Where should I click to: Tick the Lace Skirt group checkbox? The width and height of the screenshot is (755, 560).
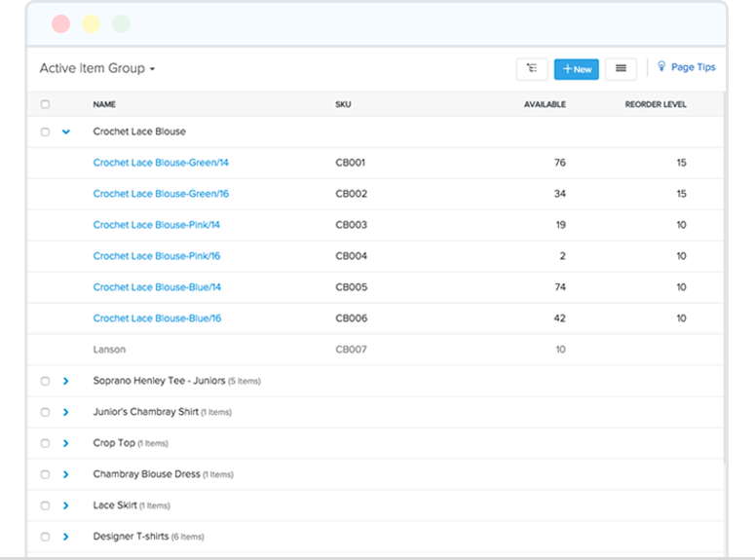tap(45, 505)
